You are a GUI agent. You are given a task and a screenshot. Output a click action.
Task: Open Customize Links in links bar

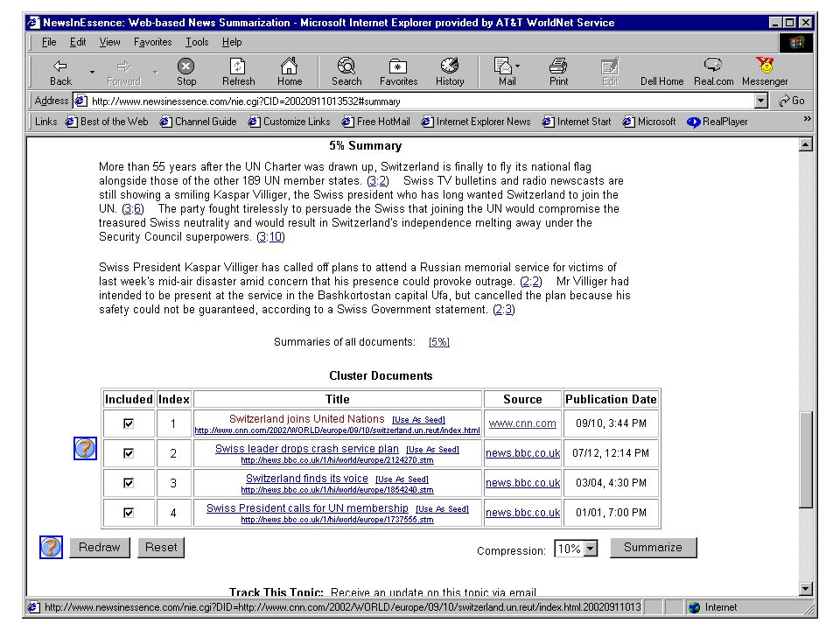[x=290, y=122]
